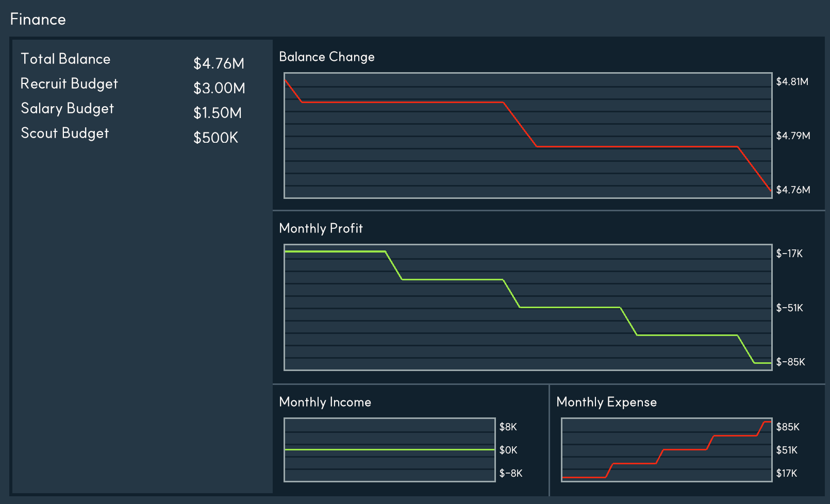This screenshot has width=830, height=504.
Task: Click the Balance Change chart heading
Action: [326, 57]
